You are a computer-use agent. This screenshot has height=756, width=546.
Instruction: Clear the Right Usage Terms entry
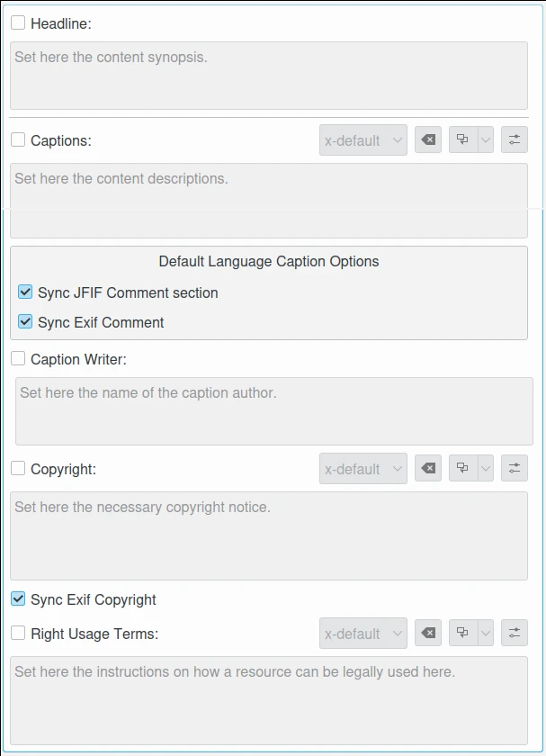(x=428, y=634)
